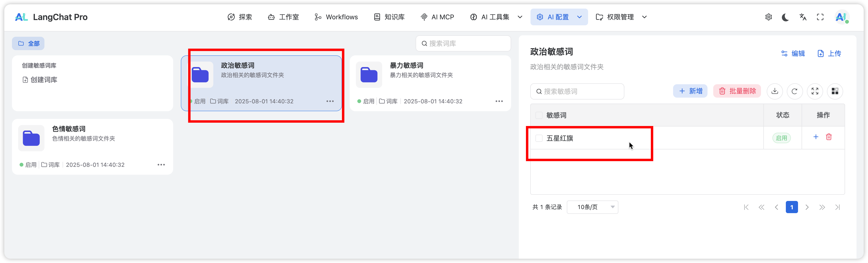Toggle dark mode moon icon
The image size is (868, 263).
point(785,17)
